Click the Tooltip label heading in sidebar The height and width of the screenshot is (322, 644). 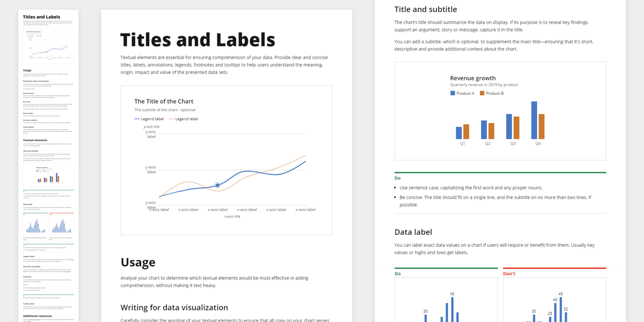click(28, 304)
